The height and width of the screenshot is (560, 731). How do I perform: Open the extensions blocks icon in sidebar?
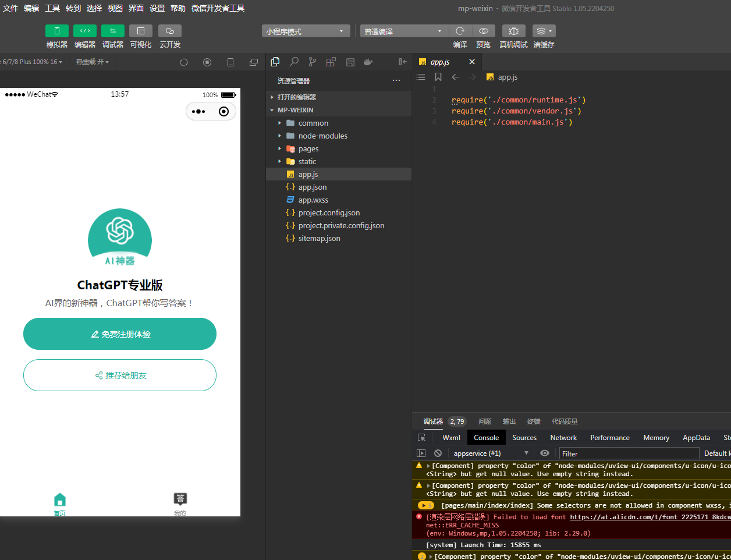331,62
